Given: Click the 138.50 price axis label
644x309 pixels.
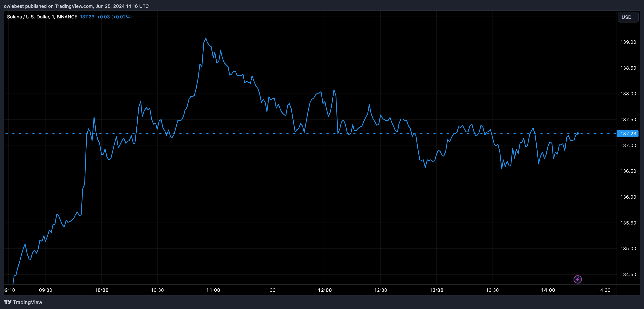Looking at the screenshot, I should pyautogui.click(x=628, y=68).
